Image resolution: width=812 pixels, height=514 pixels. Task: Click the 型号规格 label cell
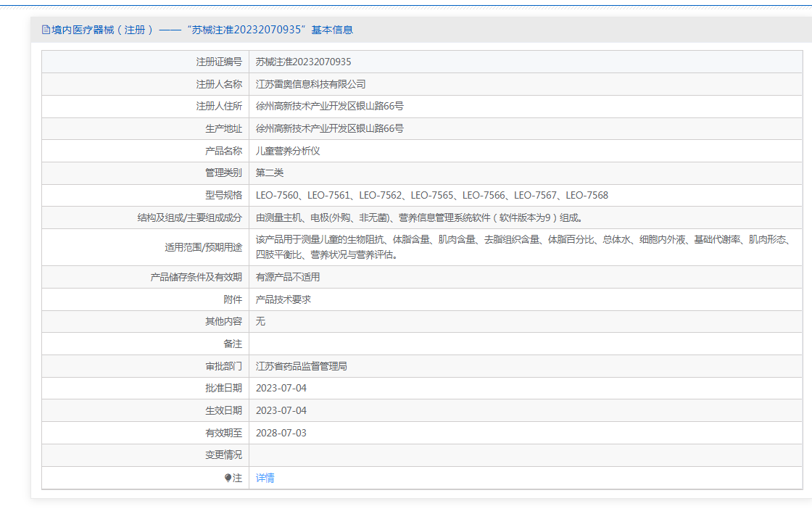[146, 195]
